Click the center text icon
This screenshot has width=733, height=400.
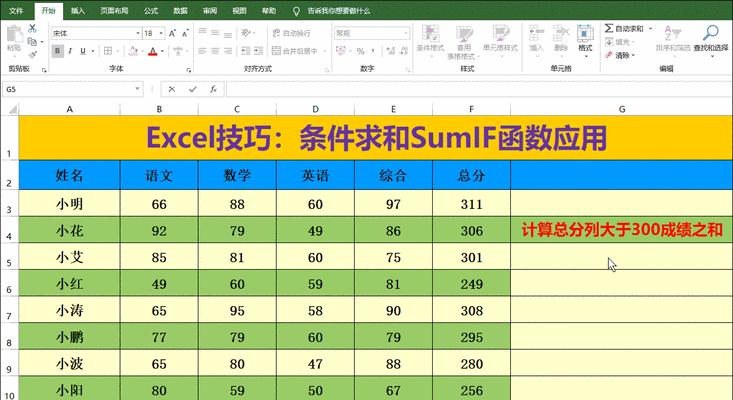click(215, 50)
